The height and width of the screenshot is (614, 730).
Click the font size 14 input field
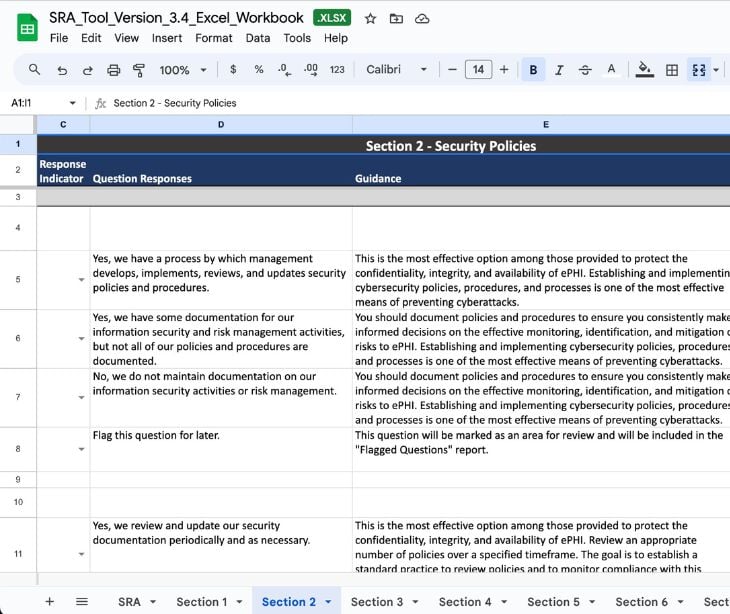coord(478,70)
